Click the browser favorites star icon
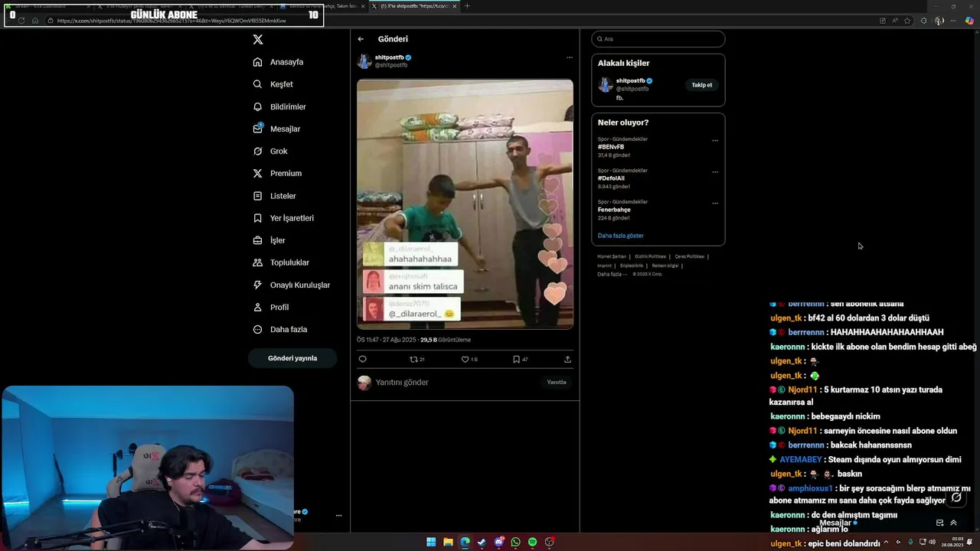Screen dimensions: 980x551 coord(907,21)
